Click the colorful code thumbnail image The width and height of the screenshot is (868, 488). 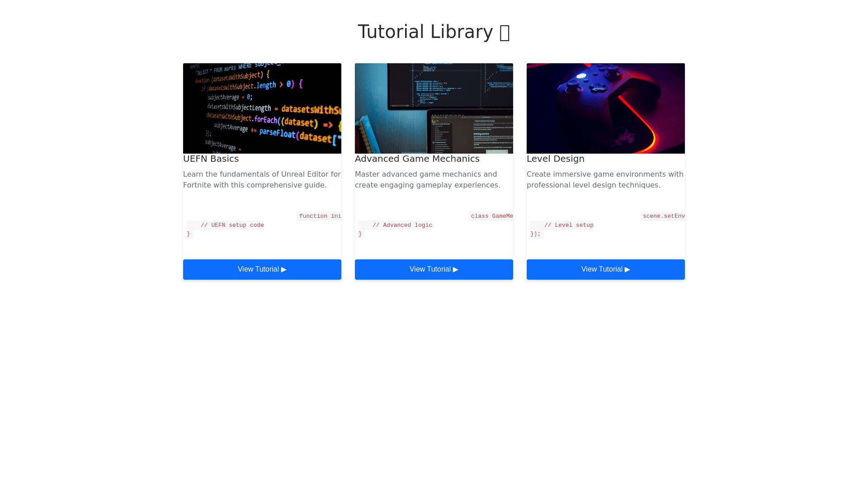(262, 108)
